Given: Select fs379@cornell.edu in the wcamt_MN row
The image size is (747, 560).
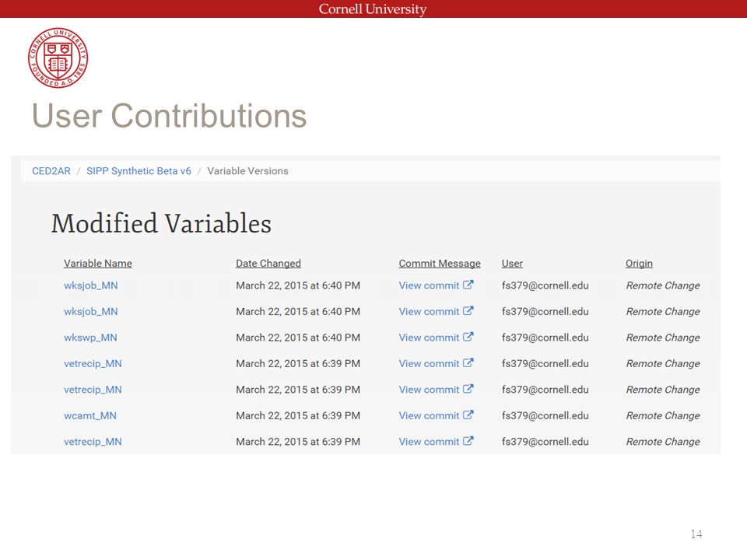Looking at the screenshot, I should pos(545,415).
